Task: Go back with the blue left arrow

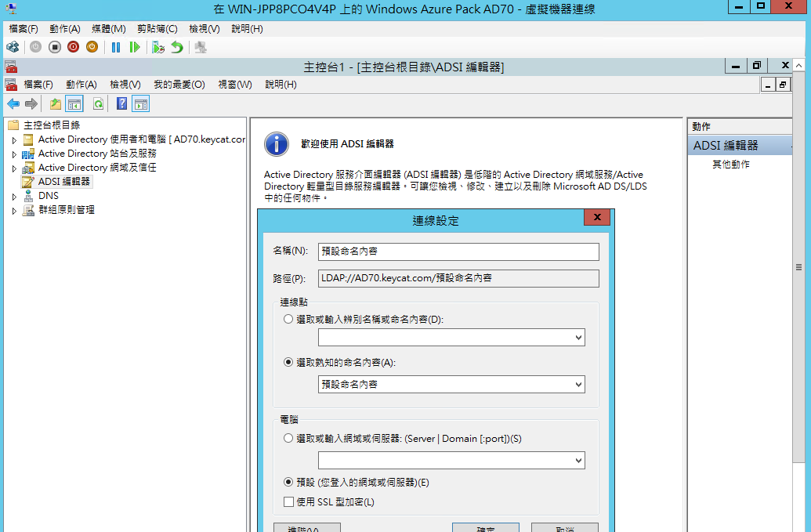Action: 13,104
